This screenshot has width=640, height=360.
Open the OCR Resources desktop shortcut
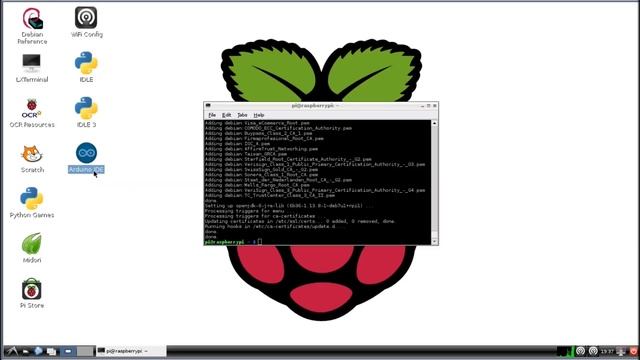[x=32, y=113]
